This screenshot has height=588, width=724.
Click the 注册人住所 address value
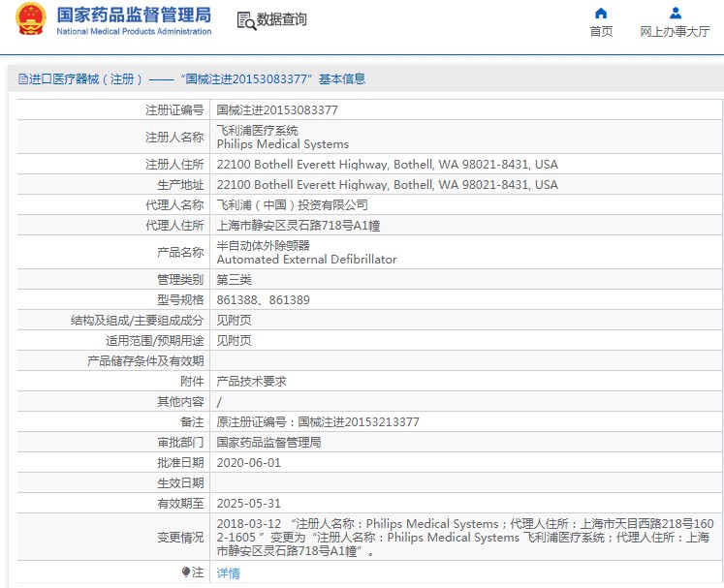pyautogui.click(x=387, y=165)
